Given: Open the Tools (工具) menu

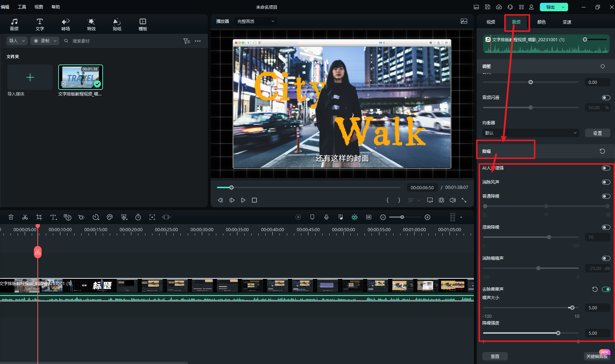Looking at the screenshot, I should click(x=22, y=7).
